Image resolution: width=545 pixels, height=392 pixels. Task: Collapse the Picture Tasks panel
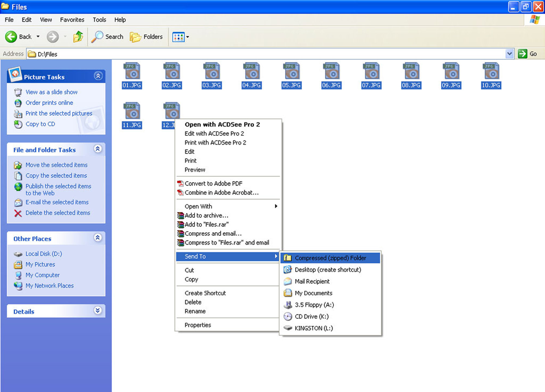pyautogui.click(x=98, y=76)
